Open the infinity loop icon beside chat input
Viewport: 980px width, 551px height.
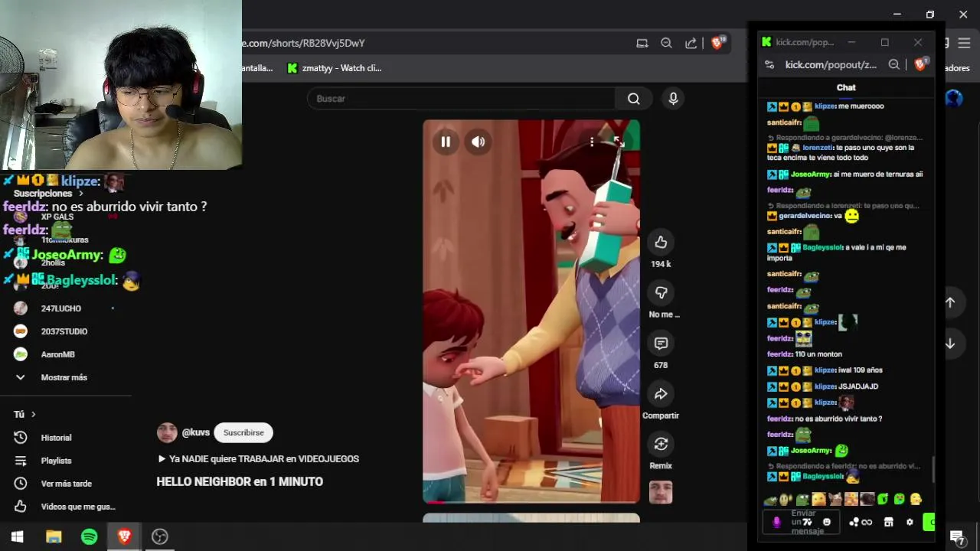tap(867, 522)
